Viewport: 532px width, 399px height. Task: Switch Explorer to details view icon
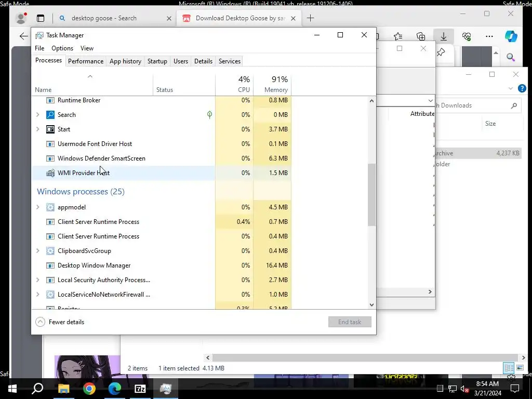(x=509, y=368)
